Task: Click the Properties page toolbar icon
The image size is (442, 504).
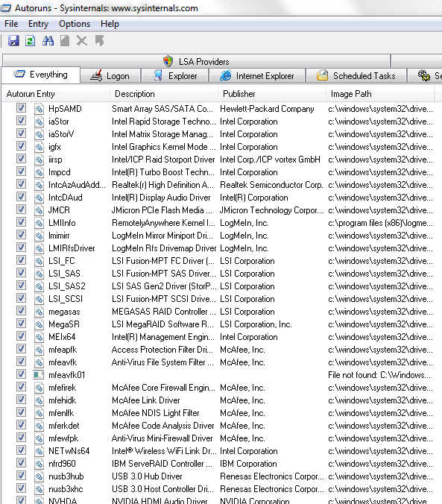Action: pos(65,41)
